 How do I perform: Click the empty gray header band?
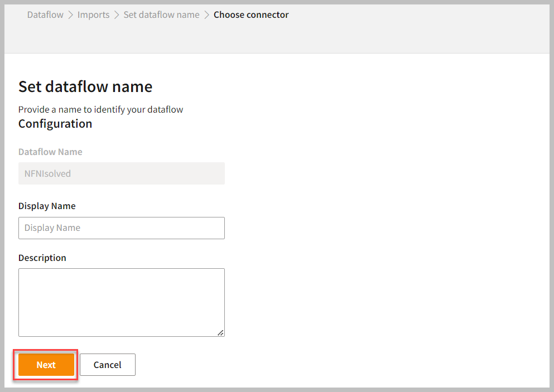point(391,33)
